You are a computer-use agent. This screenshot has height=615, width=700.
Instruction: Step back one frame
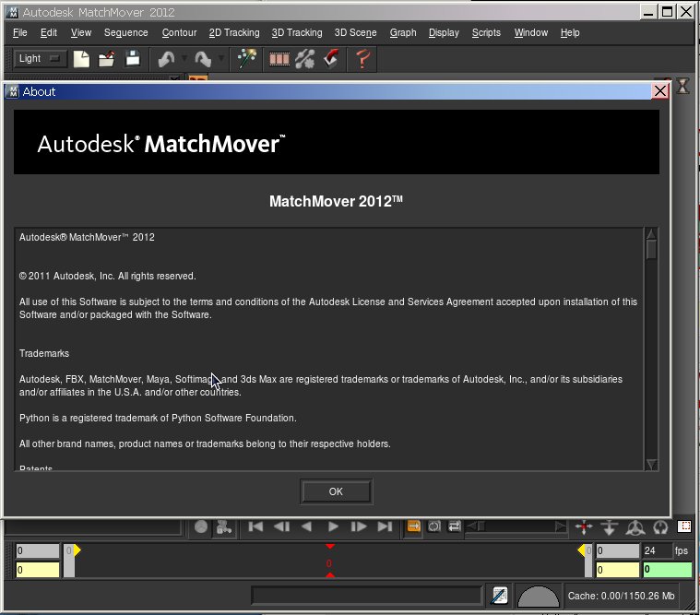281,527
